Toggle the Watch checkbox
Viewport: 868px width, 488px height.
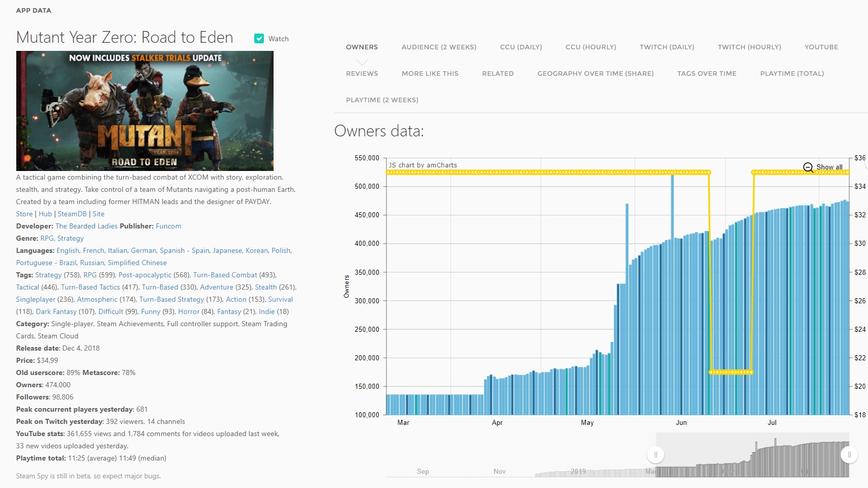coord(259,39)
